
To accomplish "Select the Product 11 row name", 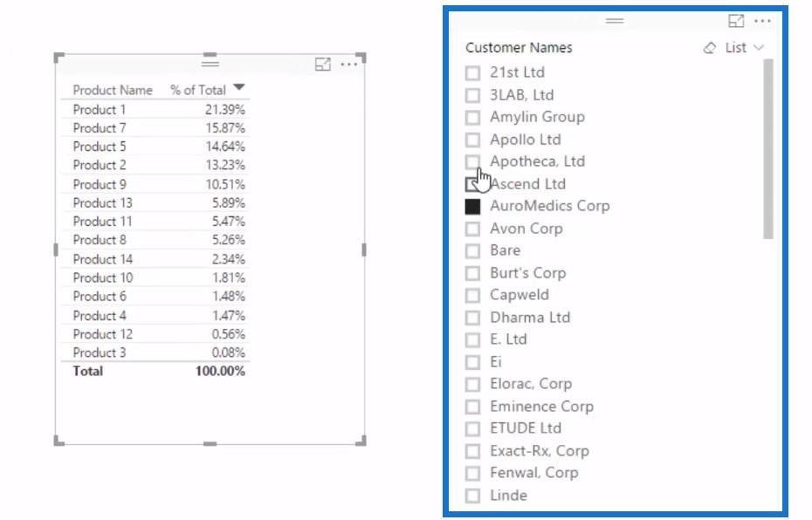I will [102, 222].
